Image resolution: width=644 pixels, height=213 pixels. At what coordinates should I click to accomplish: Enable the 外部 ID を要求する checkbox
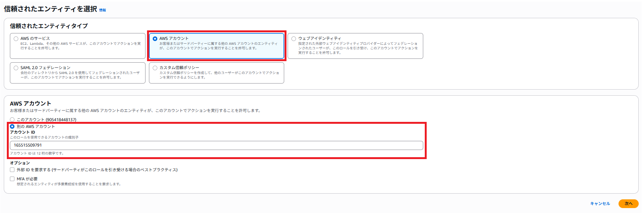tap(12, 170)
